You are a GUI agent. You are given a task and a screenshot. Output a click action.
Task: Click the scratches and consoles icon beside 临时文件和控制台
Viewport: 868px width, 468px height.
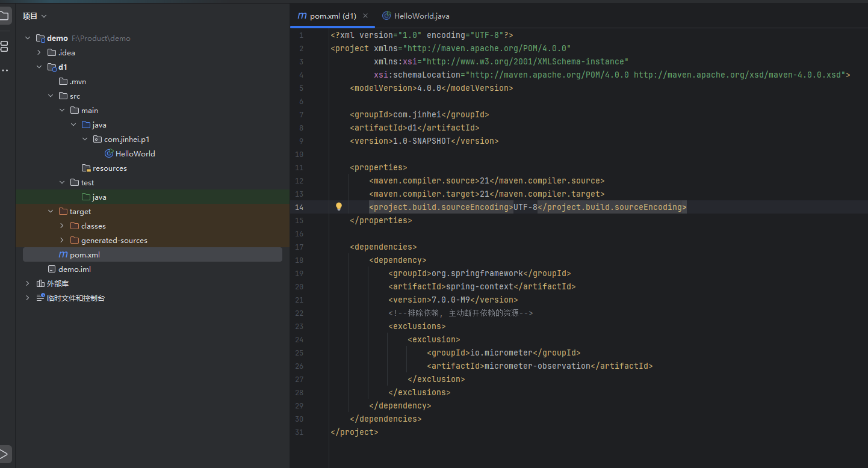(40, 298)
